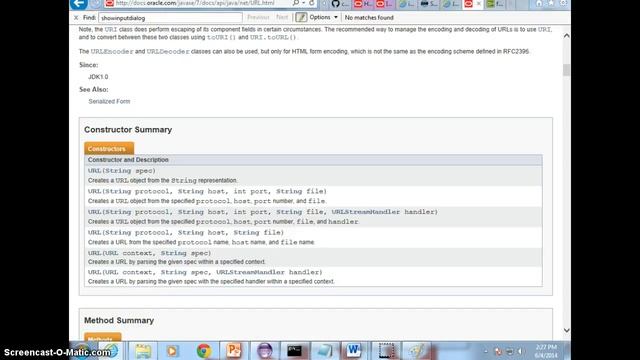The image size is (640, 360).
Task: Open the URLEncoder class link
Action: coord(112,51)
